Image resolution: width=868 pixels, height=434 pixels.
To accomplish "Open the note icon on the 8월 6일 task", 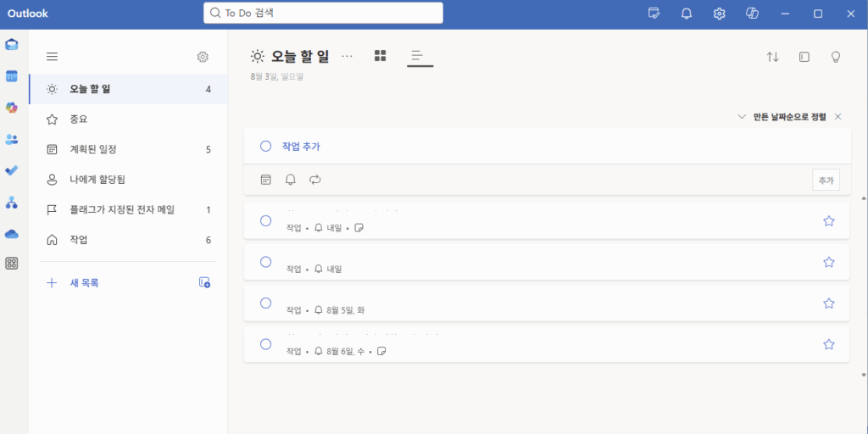I will point(381,351).
